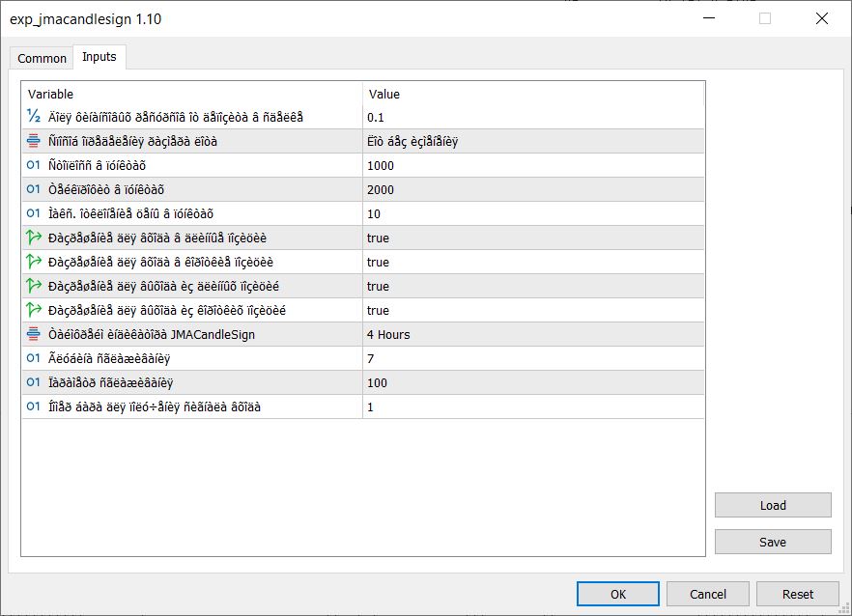Click the Value column header
852x616 pixels.
[x=533, y=94]
